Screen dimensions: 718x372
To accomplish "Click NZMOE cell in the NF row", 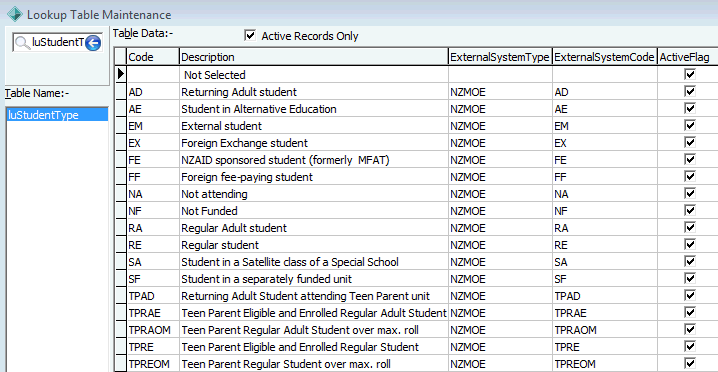I will (500, 211).
